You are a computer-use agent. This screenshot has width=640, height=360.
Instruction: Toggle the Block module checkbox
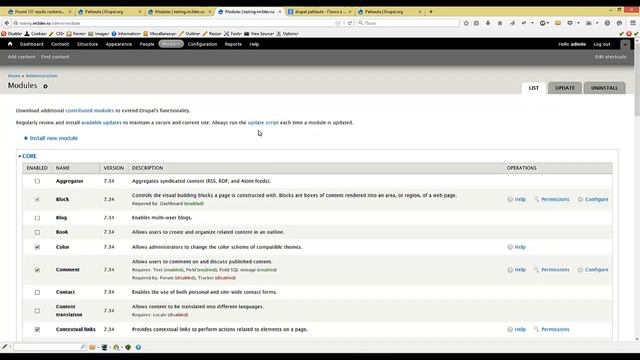point(37,200)
